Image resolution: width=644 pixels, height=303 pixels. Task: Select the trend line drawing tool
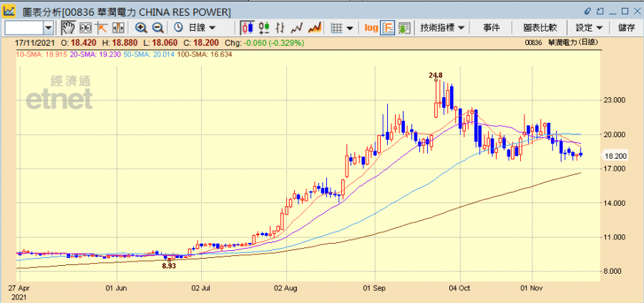102,28
